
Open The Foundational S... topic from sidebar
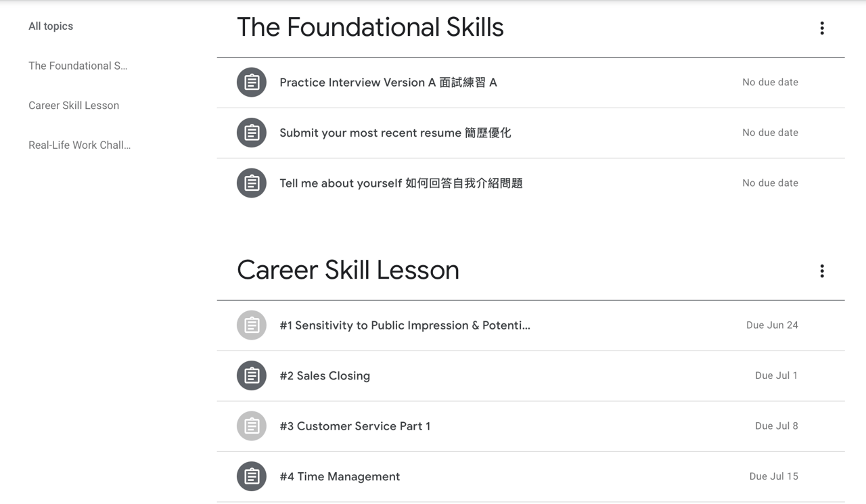pyautogui.click(x=78, y=66)
